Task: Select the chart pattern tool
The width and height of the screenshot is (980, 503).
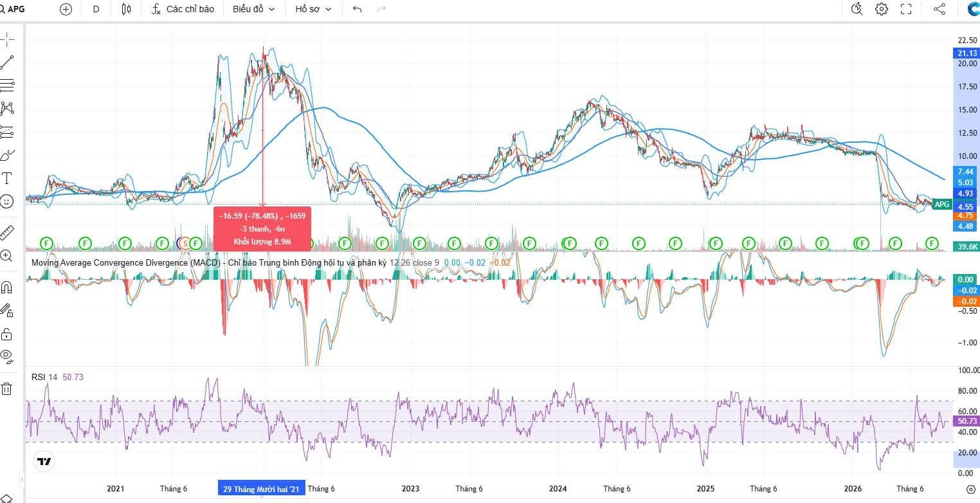Action: (x=6, y=109)
